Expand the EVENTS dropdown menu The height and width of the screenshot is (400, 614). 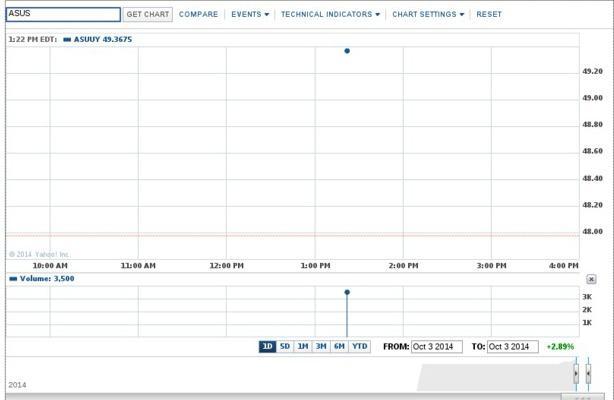pyautogui.click(x=250, y=14)
